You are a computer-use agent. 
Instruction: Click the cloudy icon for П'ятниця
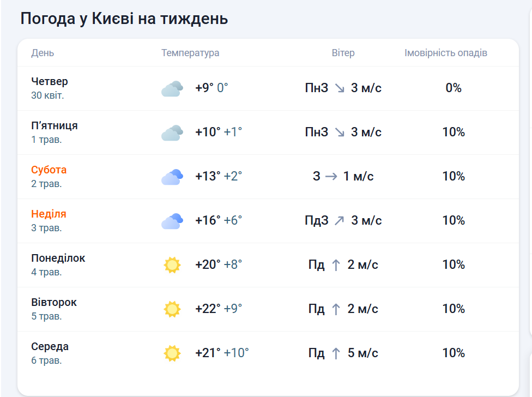point(172,133)
